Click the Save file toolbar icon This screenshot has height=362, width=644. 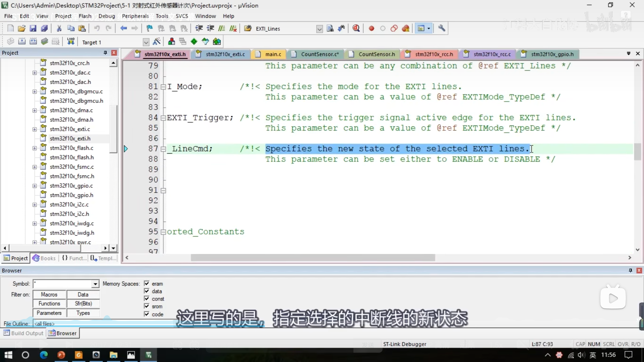point(33,28)
